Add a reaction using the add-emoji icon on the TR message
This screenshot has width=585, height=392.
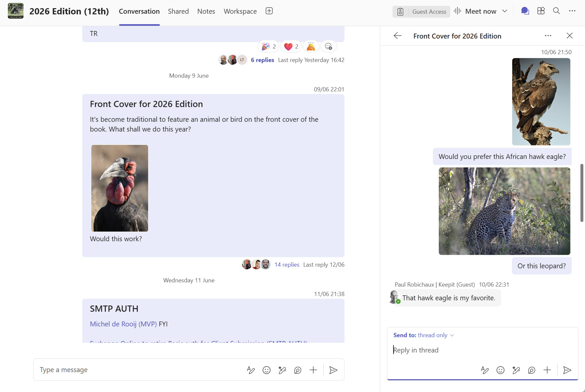pyautogui.click(x=328, y=46)
